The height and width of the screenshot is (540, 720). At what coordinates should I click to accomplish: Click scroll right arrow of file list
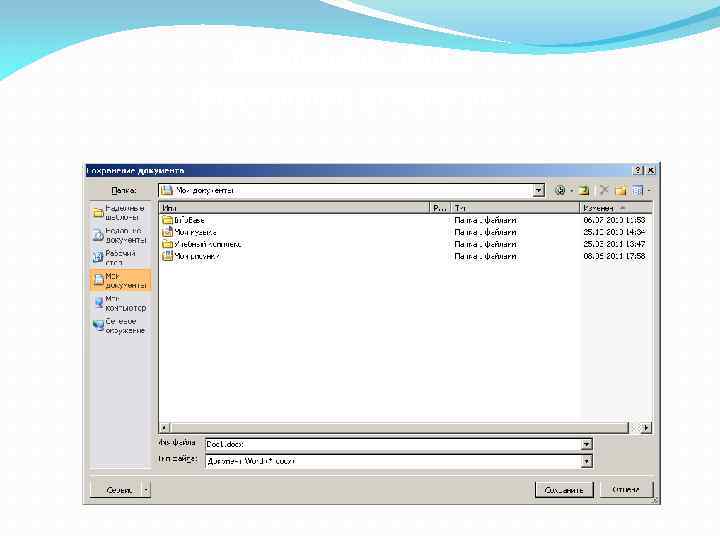(x=646, y=428)
